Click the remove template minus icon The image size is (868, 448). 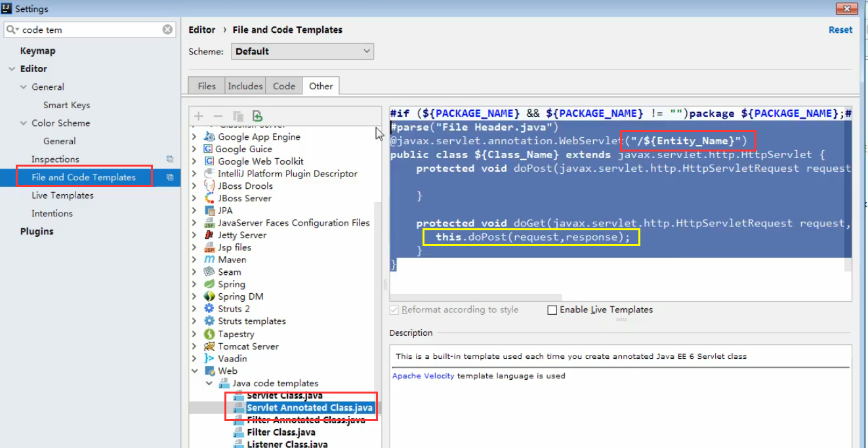[218, 116]
